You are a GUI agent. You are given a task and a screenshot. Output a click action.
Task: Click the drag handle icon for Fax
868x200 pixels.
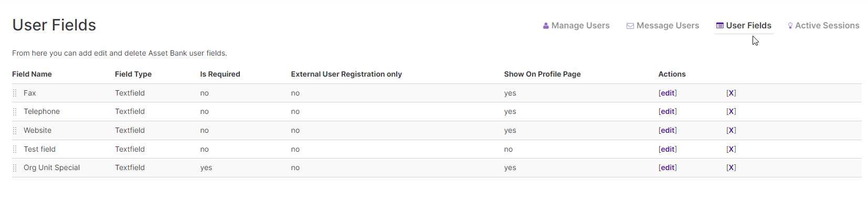click(x=15, y=93)
